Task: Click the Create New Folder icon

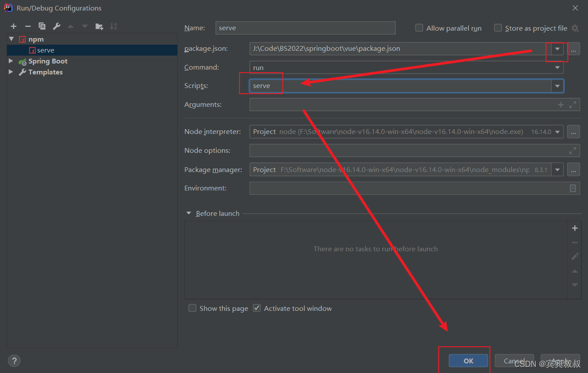Action: 99,26
